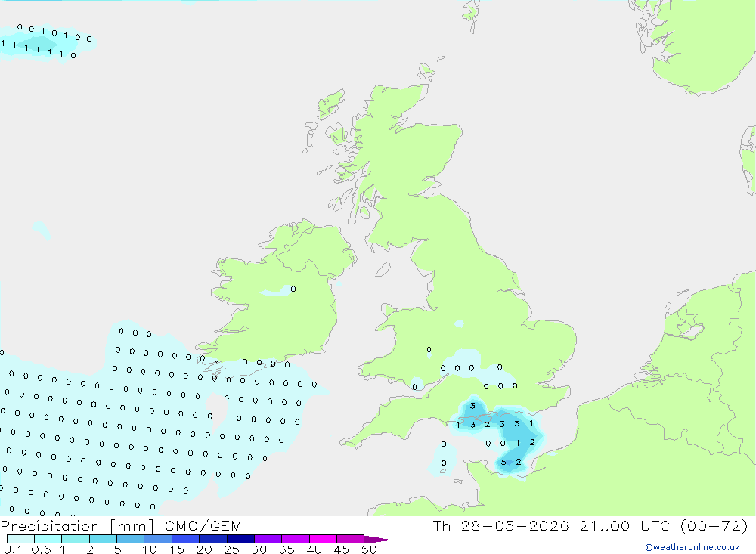Click the '0' precipitation value over Ireland
The image size is (756, 554).
point(293,289)
